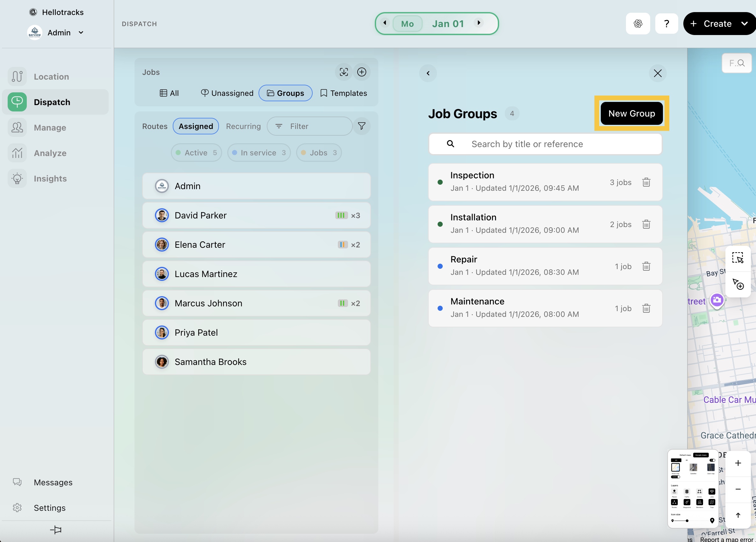
Task: Select the Unassigned jobs tab
Action: (x=227, y=93)
